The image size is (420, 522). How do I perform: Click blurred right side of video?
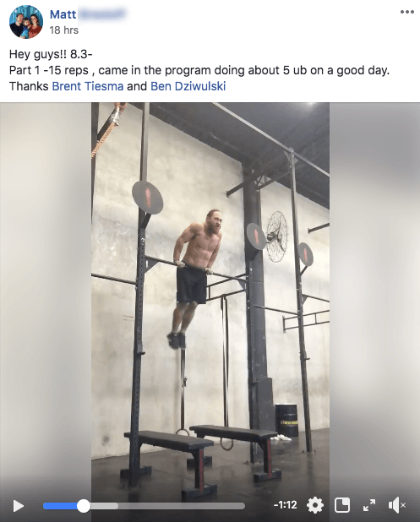(x=374, y=300)
